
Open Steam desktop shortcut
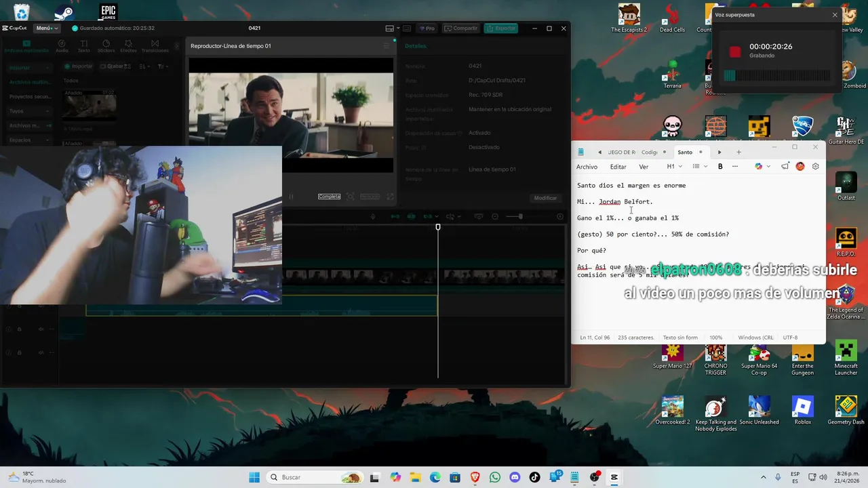64,11
